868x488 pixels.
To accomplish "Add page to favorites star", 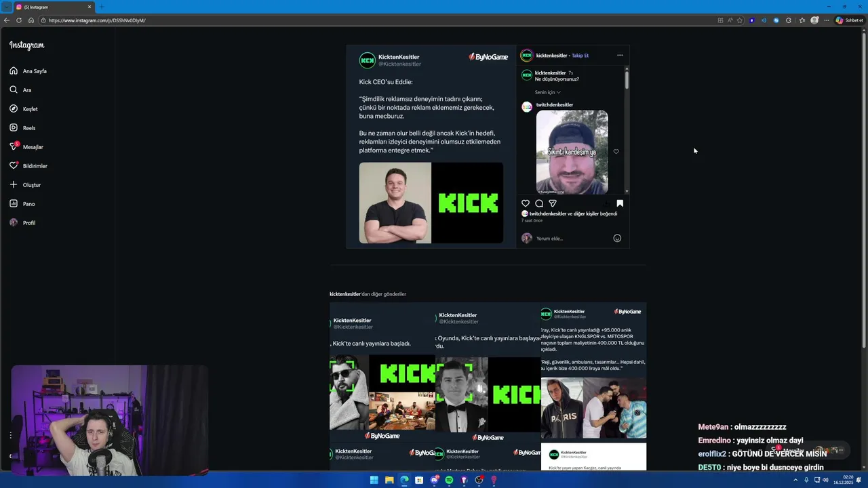I will pyautogui.click(x=740, y=20).
